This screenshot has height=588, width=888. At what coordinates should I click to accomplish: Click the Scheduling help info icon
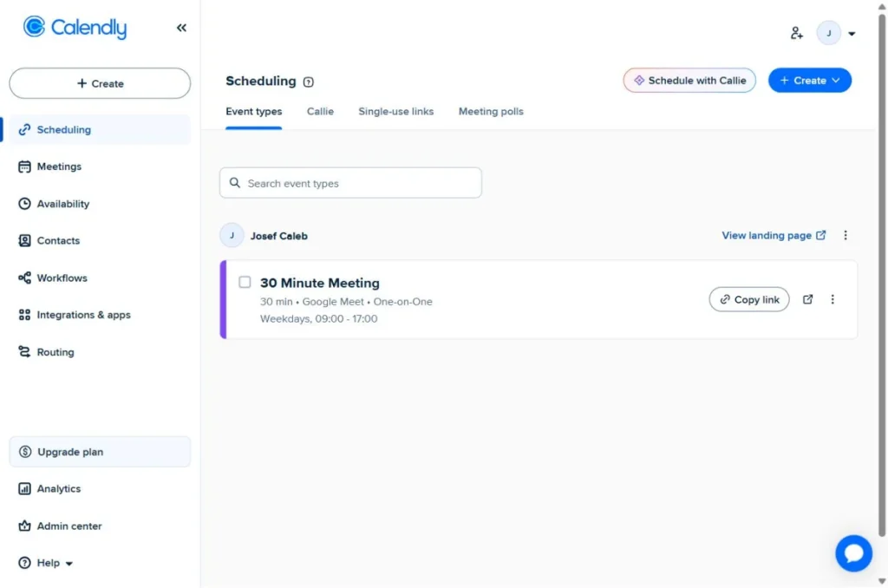pyautogui.click(x=308, y=82)
